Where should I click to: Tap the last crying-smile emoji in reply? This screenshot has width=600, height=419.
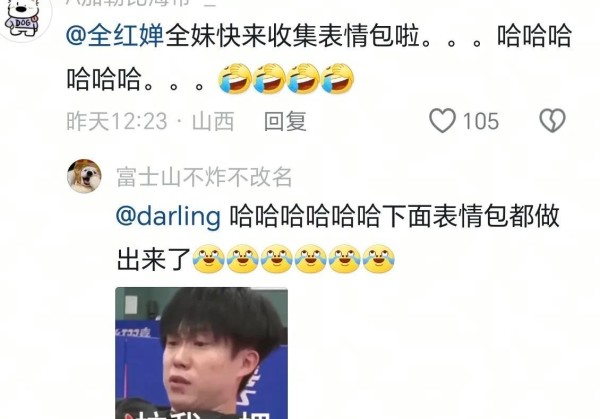click(378, 259)
